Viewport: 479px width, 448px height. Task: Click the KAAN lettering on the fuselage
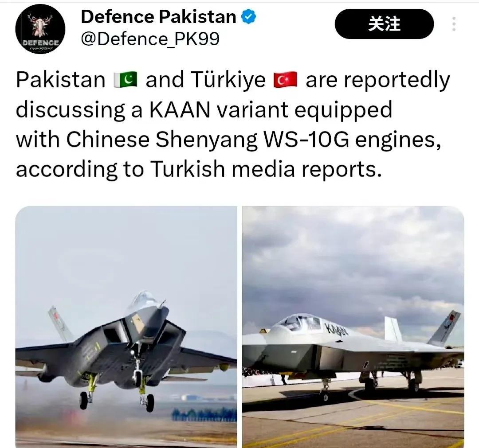coord(336,330)
